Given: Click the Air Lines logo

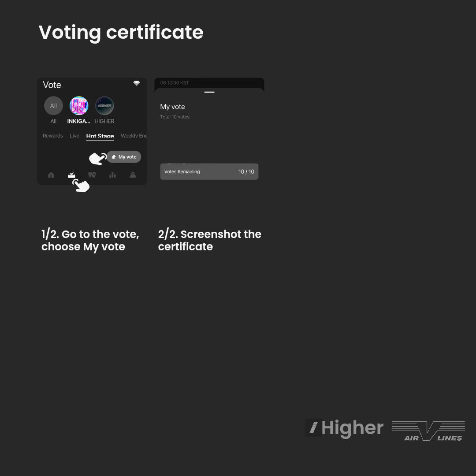Looking at the screenshot, I should 428,431.
